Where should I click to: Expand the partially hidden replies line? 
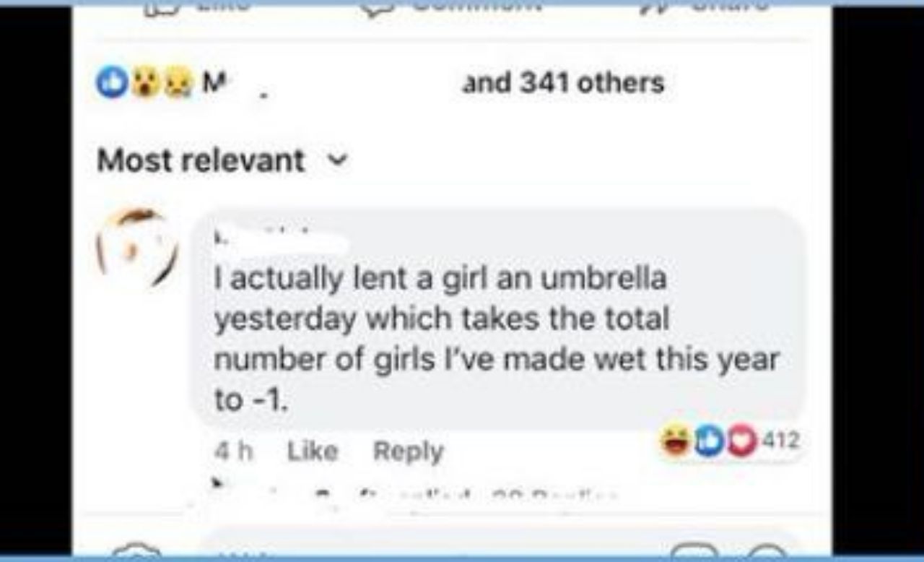[x=415, y=494]
